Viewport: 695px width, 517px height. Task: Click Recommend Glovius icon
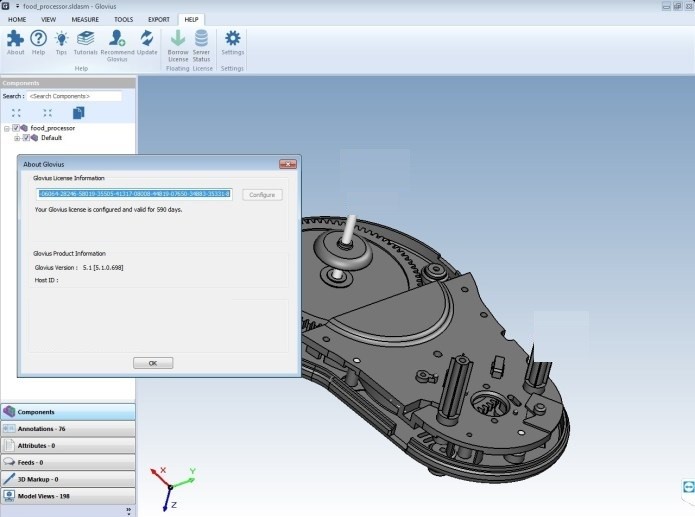coord(117,39)
